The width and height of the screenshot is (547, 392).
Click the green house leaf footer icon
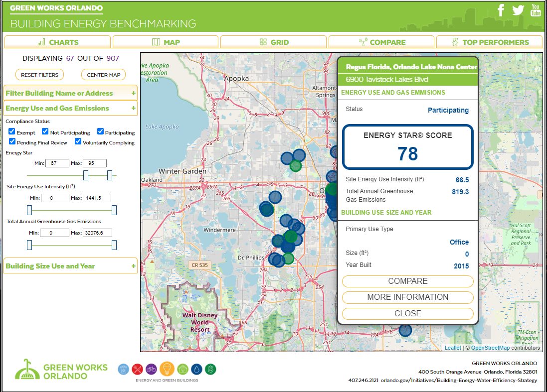pyautogui.click(x=183, y=369)
